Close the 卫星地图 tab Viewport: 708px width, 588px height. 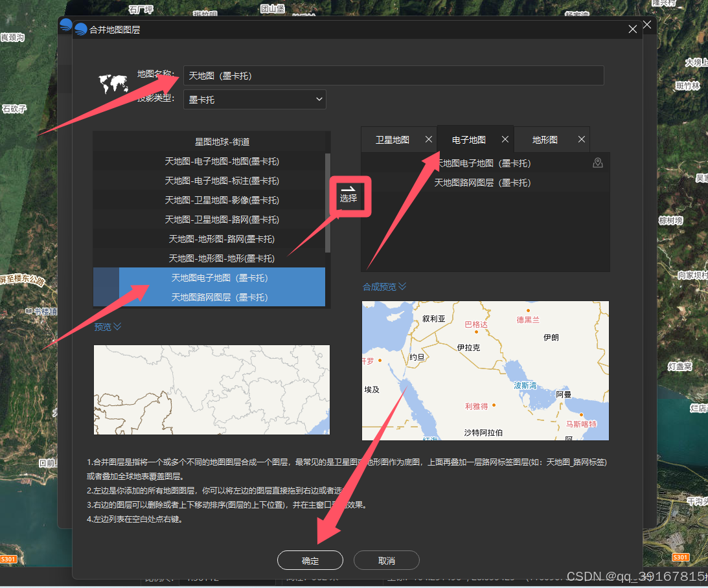[x=429, y=139]
